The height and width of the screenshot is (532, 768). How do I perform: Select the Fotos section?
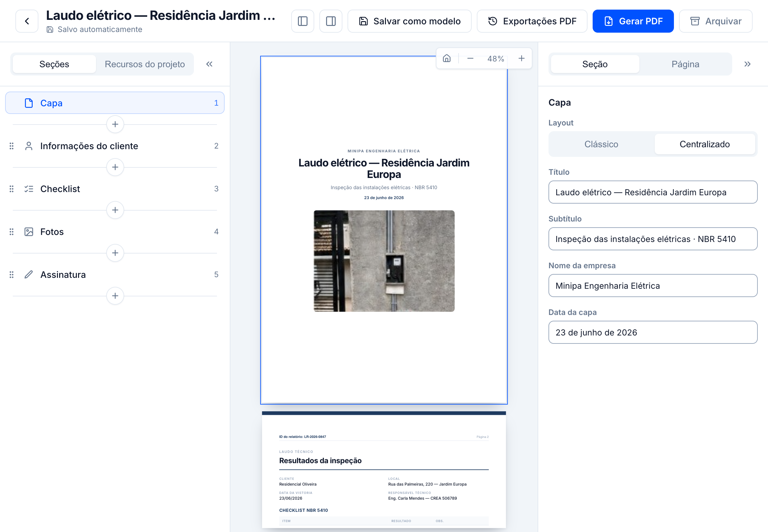point(115,231)
